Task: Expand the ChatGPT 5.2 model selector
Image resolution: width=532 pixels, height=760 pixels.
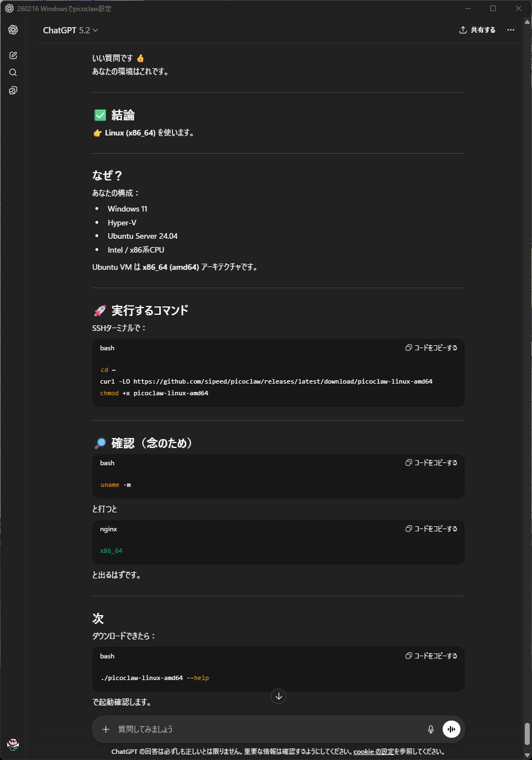Action: (x=70, y=31)
